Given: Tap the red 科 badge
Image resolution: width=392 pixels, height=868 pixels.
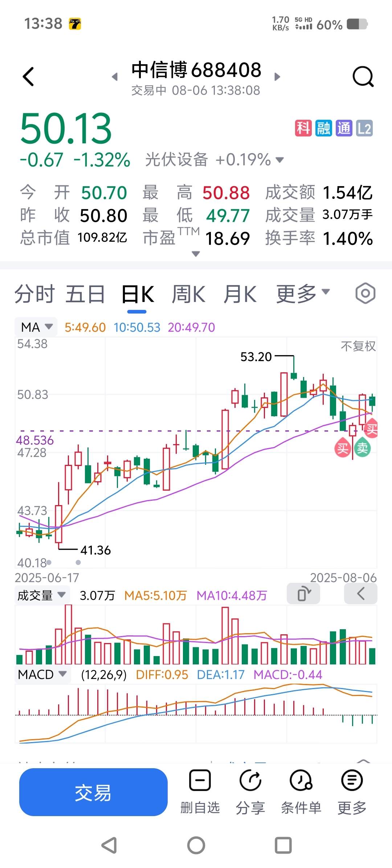Looking at the screenshot, I should coord(303,128).
